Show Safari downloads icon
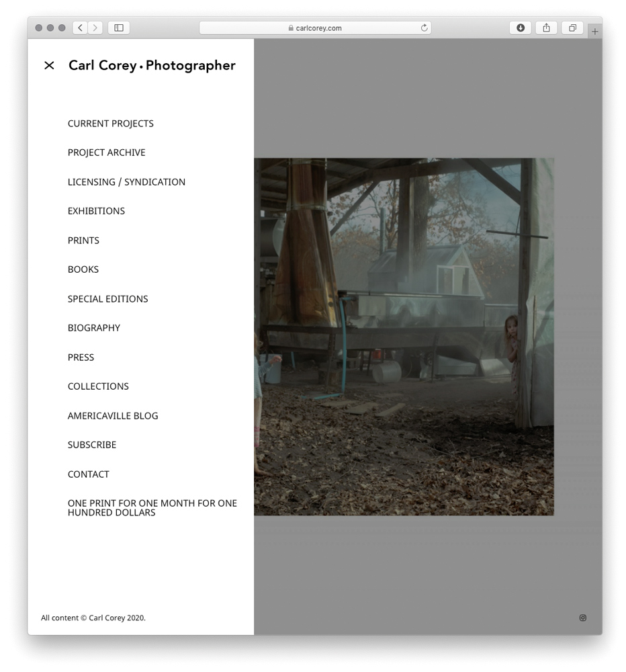The height and width of the screenshot is (672, 626). (520, 28)
